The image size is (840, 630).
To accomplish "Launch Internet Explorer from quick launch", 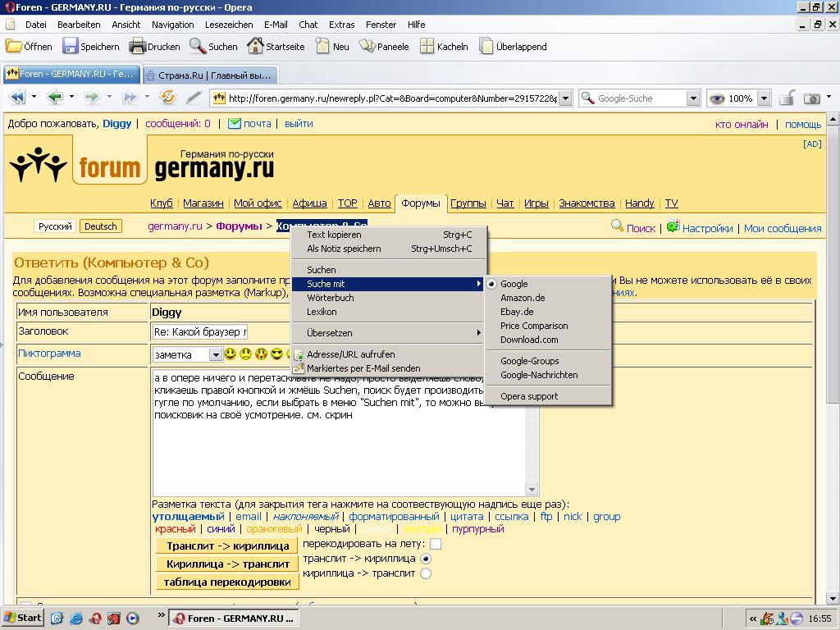I will (76, 619).
